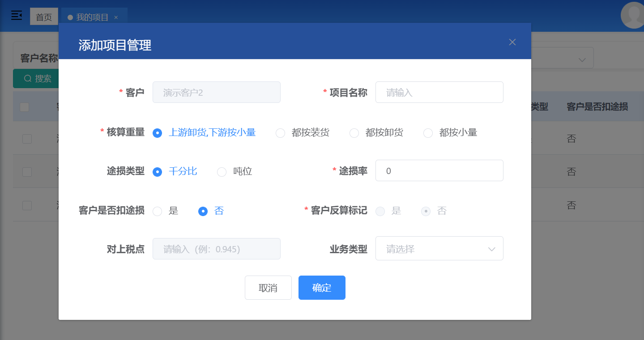Image resolution: width=644 pixels, height=340 pixels.
Task: Close the 添加项目管理 dialog with X
Action: click(x=512, y=42)
